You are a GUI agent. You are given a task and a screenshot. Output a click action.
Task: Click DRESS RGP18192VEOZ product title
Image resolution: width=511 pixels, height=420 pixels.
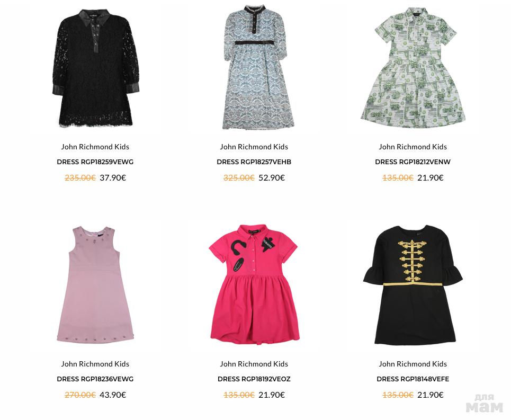click(254, 379)
